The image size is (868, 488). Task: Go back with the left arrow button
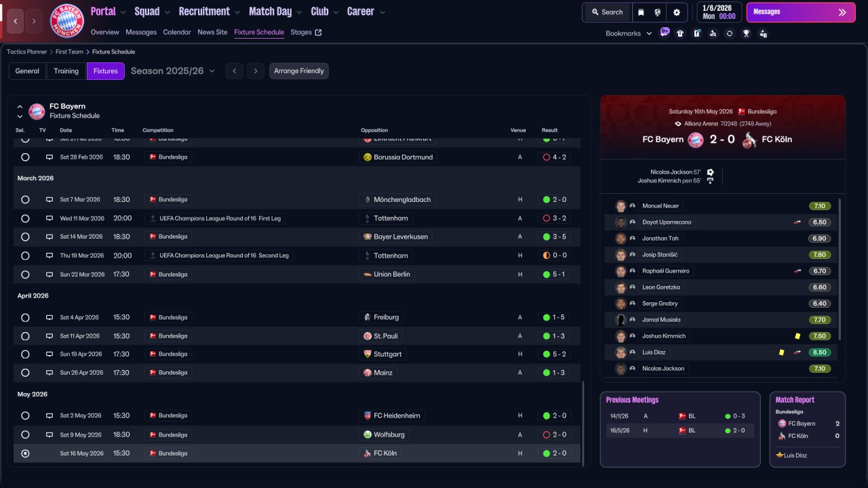coord(16,21)
